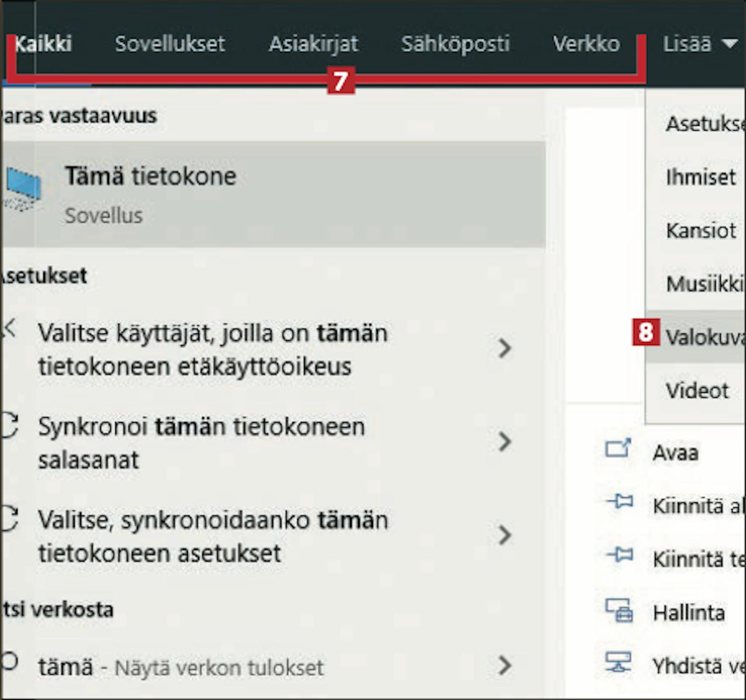The image size is (746, 700).
Task: Expand arrow for Synkronoi salasanat result
Action: pos(504,441)
